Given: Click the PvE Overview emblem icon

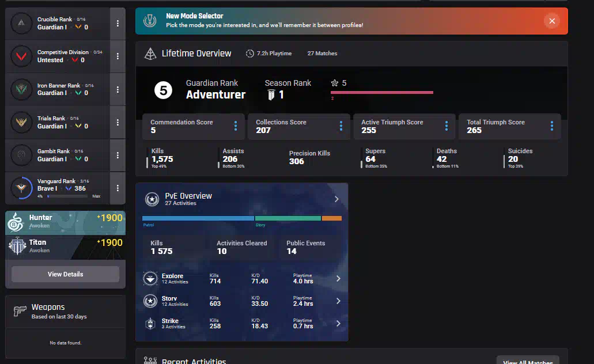Looking at the screenshot, I should [x=152, y=199].
